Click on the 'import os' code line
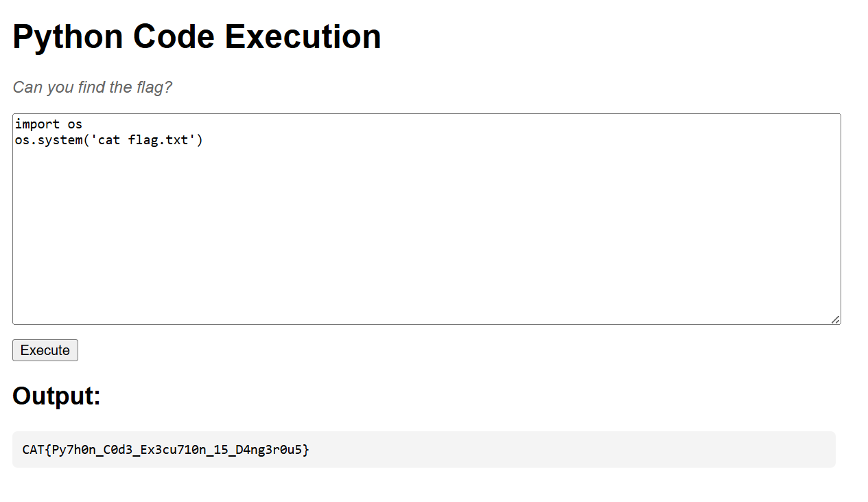Viewport: 868px width, 502px height. (x=49, y=124)
